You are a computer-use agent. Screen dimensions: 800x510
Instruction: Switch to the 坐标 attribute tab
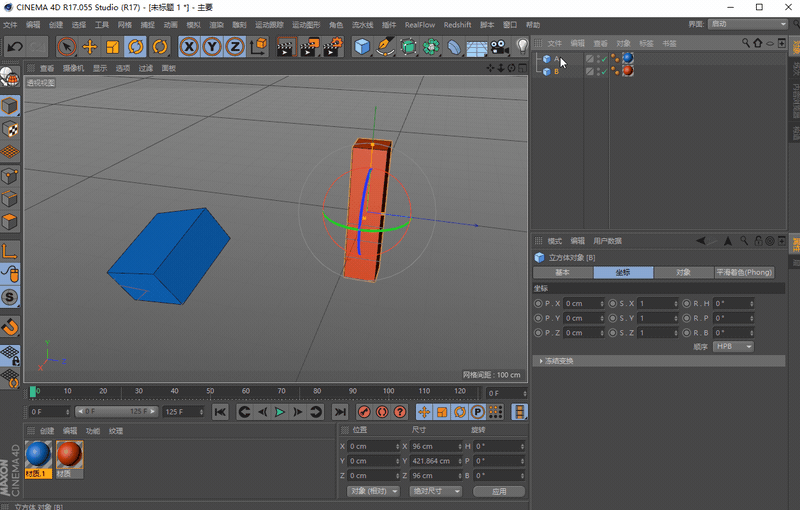point(623,272)
